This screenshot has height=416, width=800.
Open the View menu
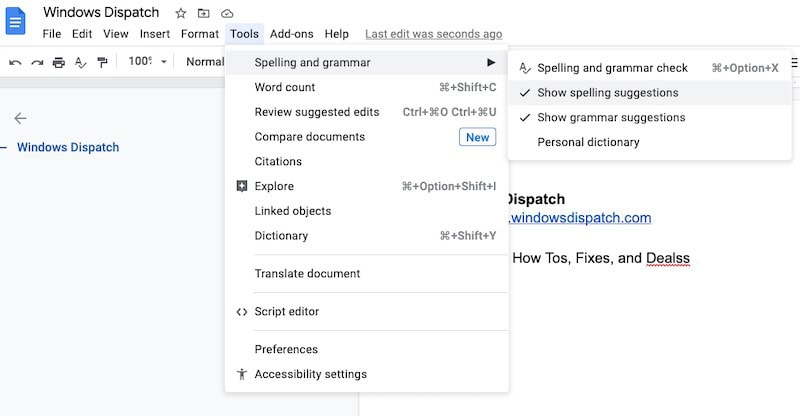pyautogui.click(x=116, y=34)
